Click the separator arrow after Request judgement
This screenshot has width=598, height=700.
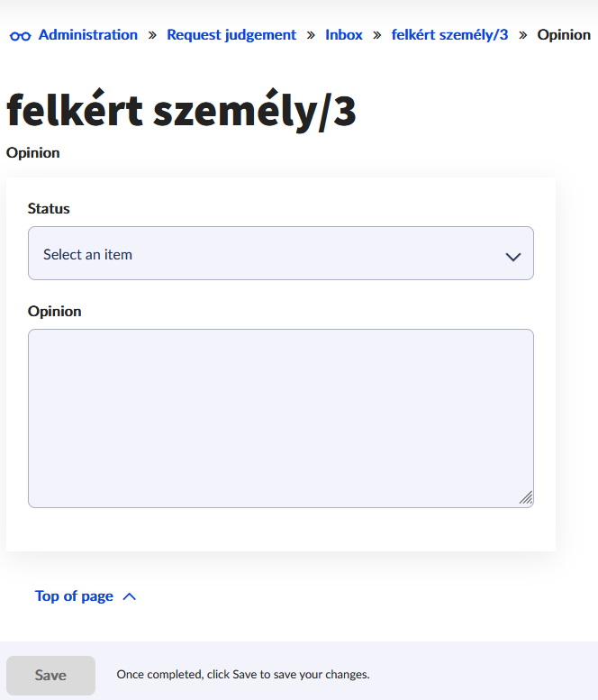click(311, 35)
